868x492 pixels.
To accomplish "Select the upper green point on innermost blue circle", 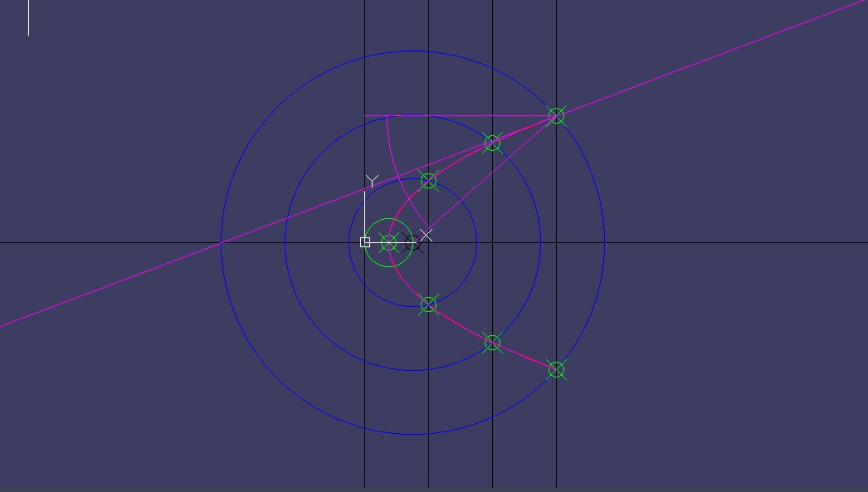I will pyautogui.click(x=428, y=180).
